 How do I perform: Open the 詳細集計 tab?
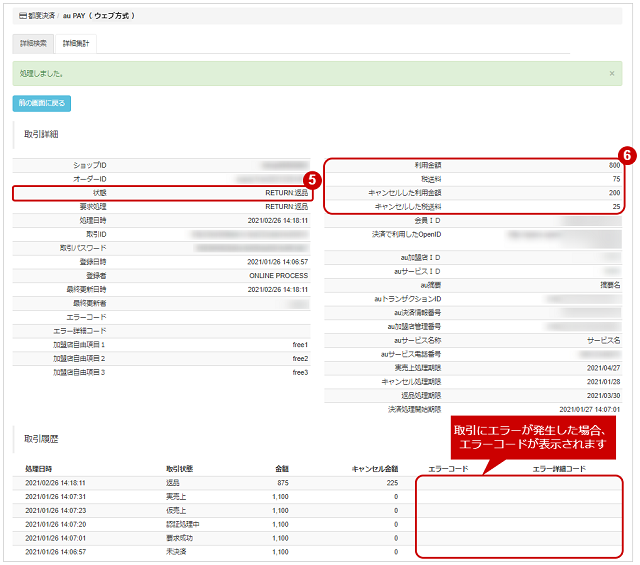(76, 43)
